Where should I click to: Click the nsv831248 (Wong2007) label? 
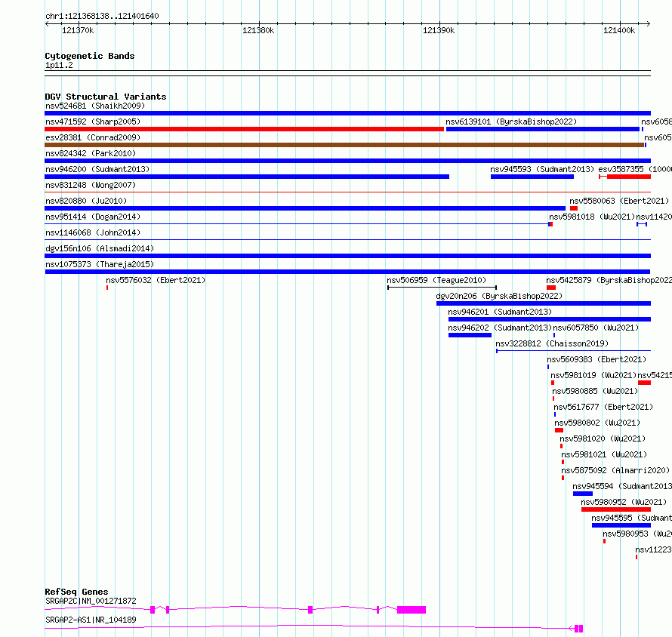(x=91, y=185)
